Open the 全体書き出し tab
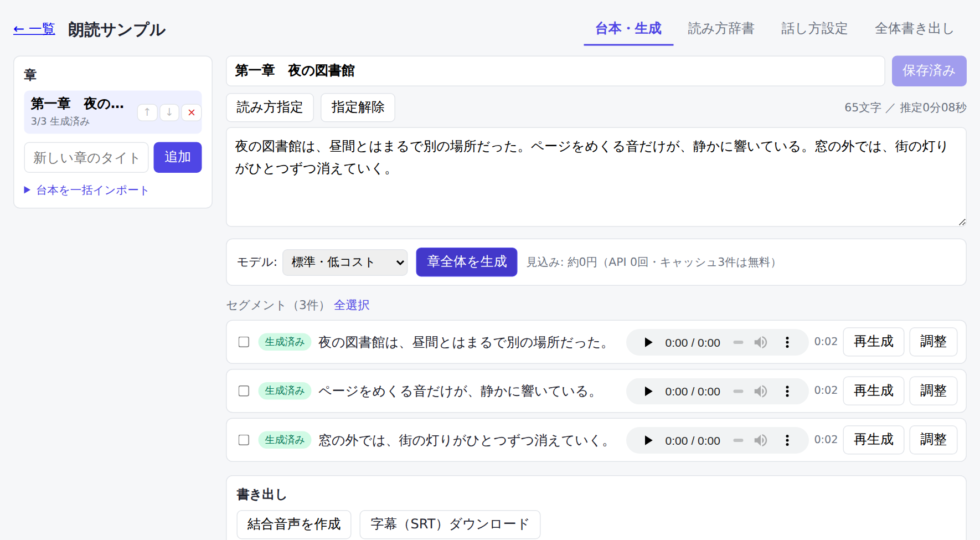The height and width of the screenshot is (540, 980). point(914,29)
